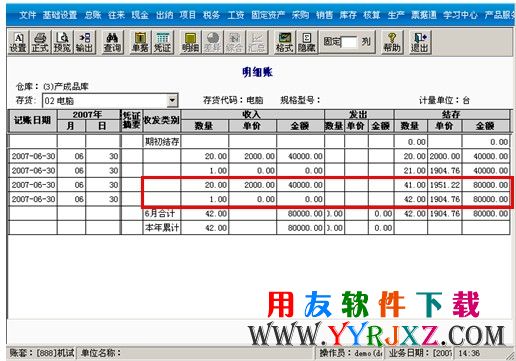Open the 固定资产 menu
This screenshot has width=516, height=361.
pos(268,15)
